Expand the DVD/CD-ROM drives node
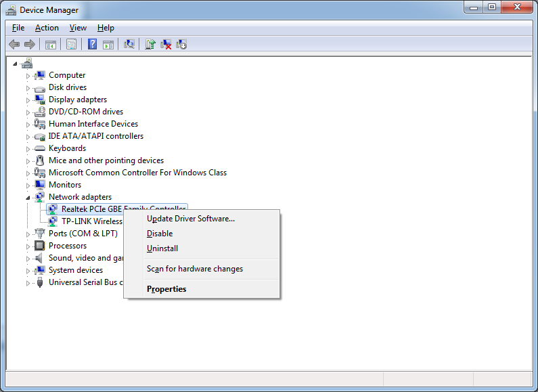Screen dimensions: 538x392 coord(28,112)
